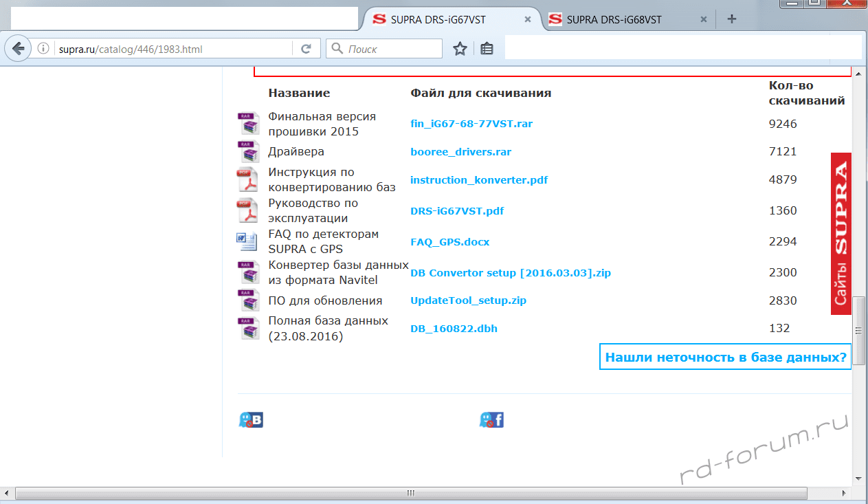This screenshot has width=868, height=504.
Task: Click the FAQ по детекторам SUPRA с GPS text
Action: (x=323, y=242)
